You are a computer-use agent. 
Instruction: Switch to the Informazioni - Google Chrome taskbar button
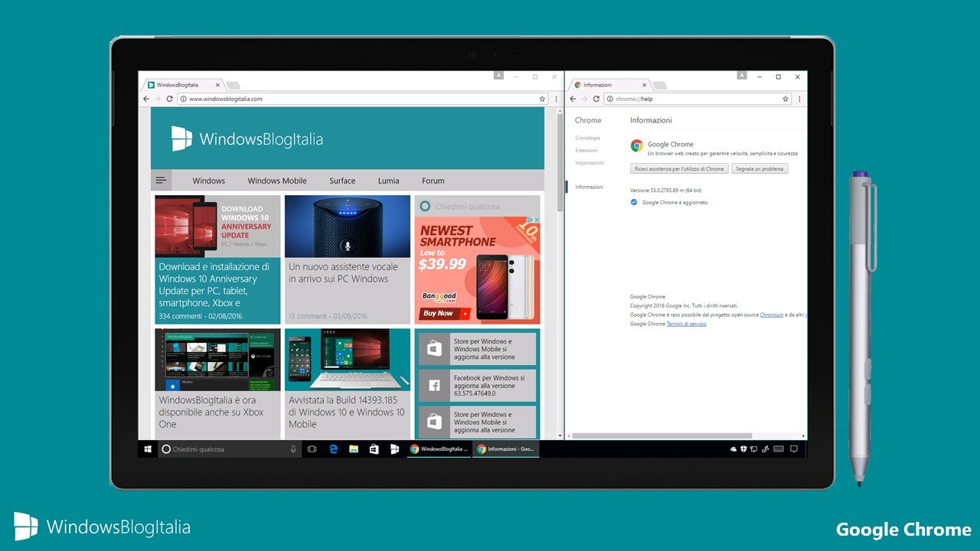[506, 449]
